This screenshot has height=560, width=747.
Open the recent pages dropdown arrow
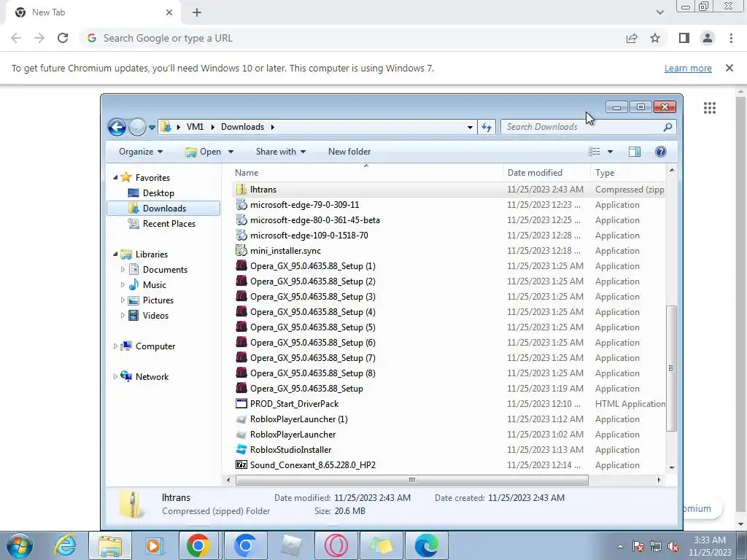pyautogui.click(x=152, y=127)
